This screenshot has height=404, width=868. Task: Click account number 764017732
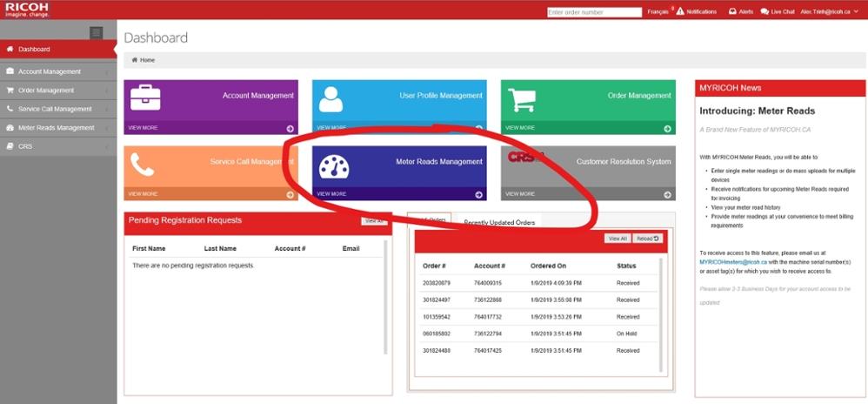click(488, 317)
